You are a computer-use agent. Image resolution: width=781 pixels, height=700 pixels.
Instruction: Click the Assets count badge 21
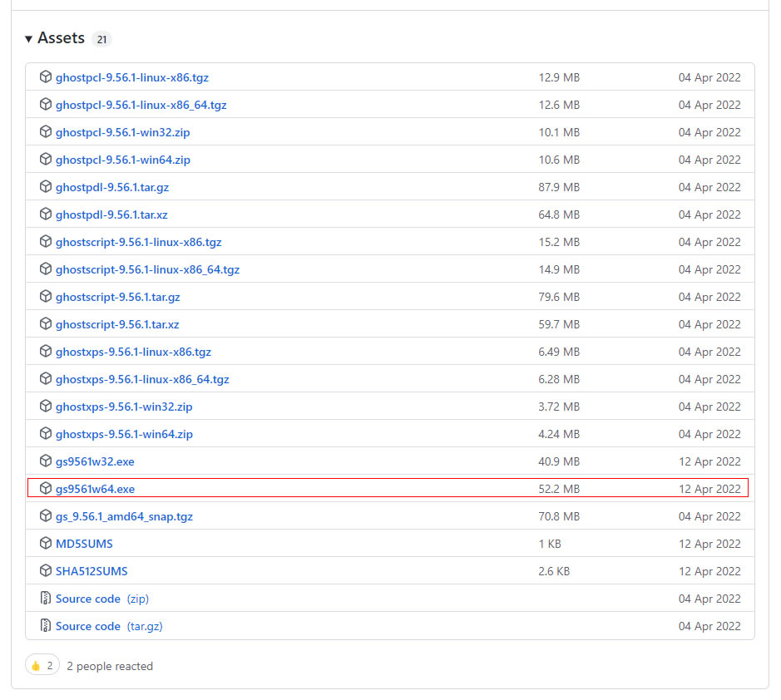click(101, 39)
